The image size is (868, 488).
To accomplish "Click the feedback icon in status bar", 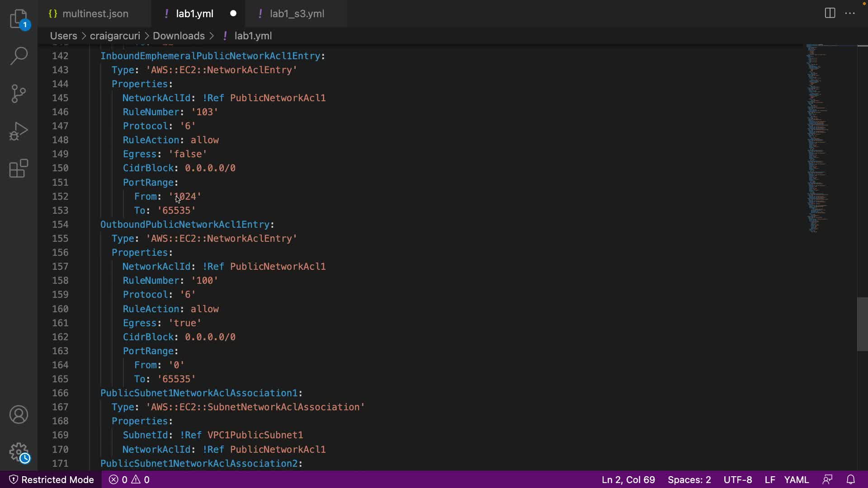I will click(827, 479).
